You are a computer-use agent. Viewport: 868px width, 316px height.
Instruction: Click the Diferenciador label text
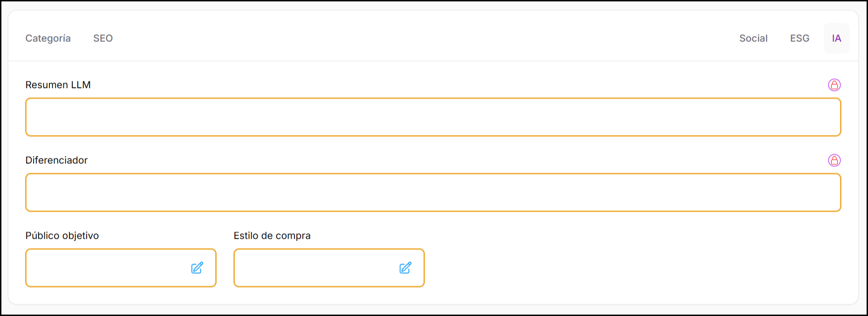click(56, 160)
